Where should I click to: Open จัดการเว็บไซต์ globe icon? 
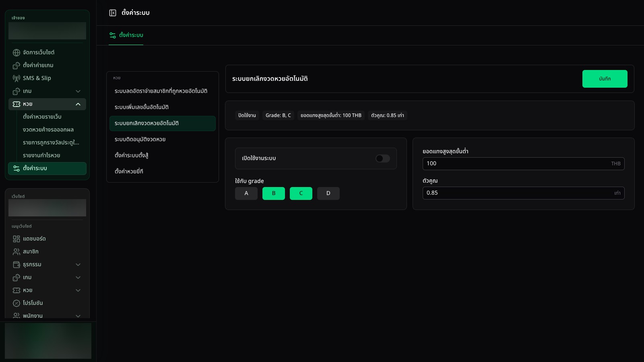coord(17,53)
